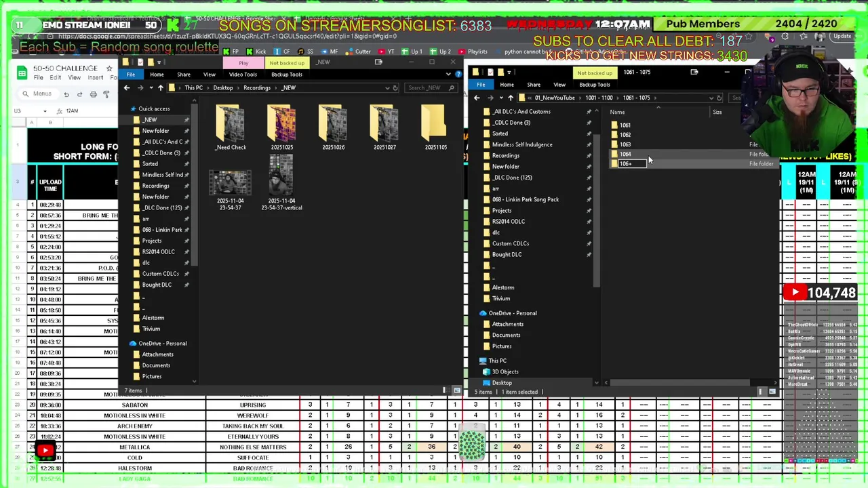Click the Sheets Menus search box
The height and width of the screenshot is (488, 868).
click(x=38, y=94)
